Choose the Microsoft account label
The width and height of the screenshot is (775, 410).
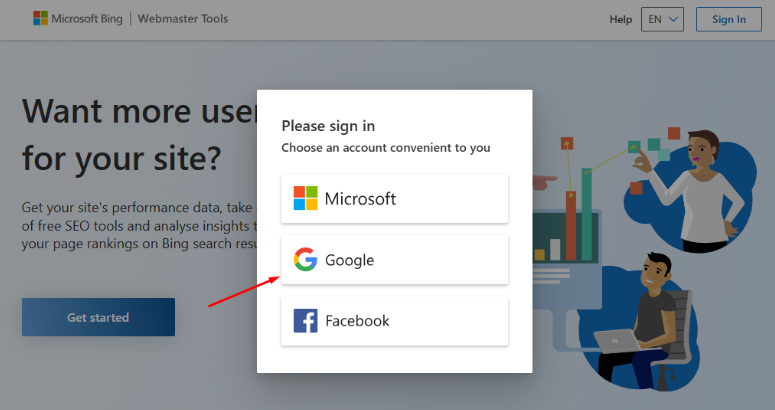click(x=360, y=199)
